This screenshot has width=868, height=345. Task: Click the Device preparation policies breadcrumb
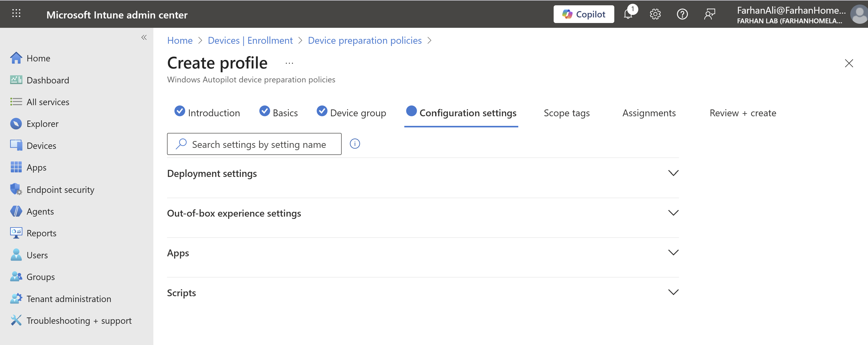pyautogui.click(x=365, y=40)
